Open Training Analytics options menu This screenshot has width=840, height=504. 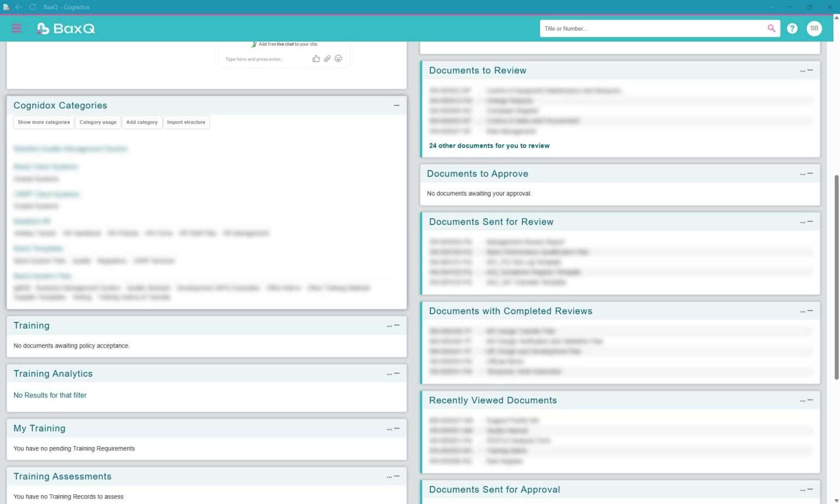coord(389,374)
